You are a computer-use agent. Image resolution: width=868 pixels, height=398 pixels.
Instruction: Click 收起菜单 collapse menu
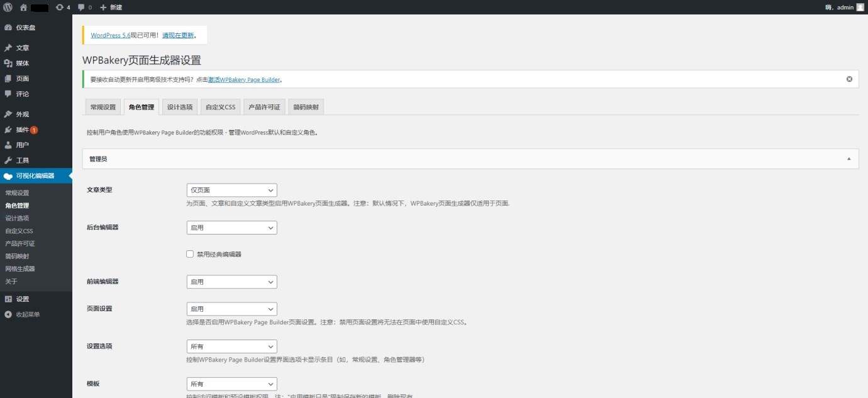36,314
